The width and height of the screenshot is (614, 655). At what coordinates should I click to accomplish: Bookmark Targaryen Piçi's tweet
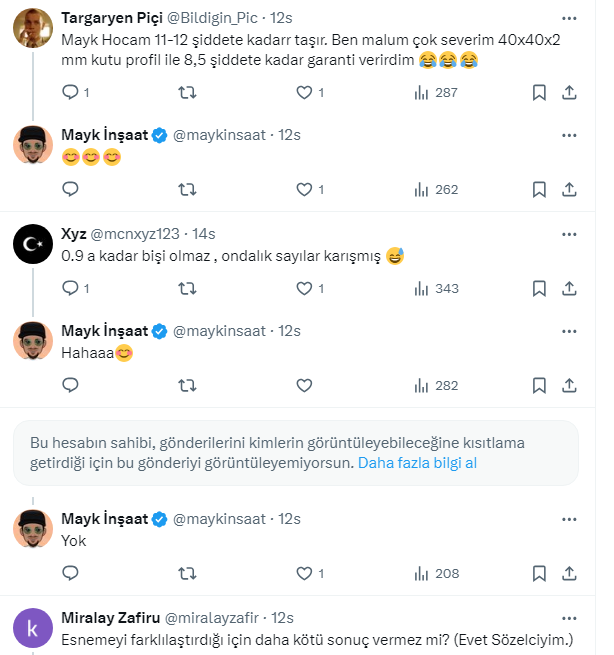[539, 92]
